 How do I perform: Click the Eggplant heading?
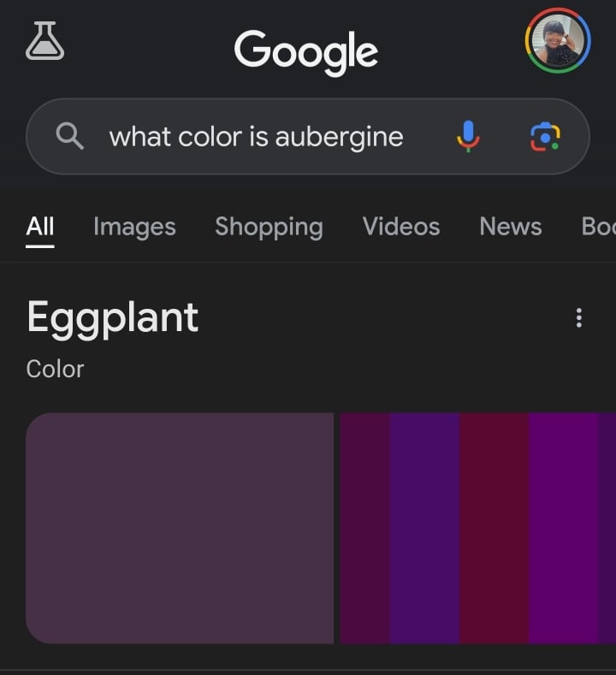[113, 318]
